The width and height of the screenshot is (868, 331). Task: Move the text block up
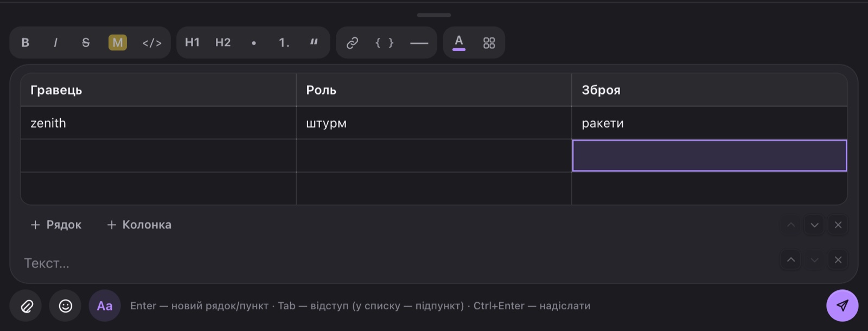(x=791, y=260)
